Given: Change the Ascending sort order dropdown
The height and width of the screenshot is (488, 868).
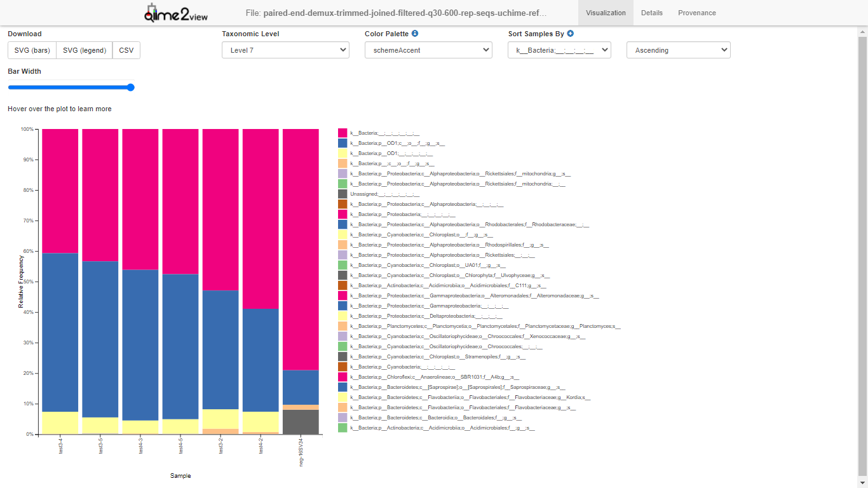Looking at the screenshot, I should coord(678,50).
